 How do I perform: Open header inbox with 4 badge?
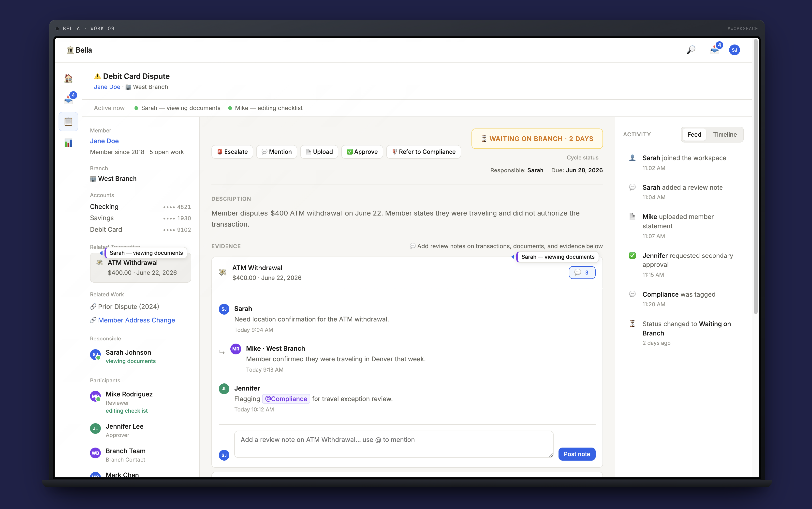coord(715,50)
